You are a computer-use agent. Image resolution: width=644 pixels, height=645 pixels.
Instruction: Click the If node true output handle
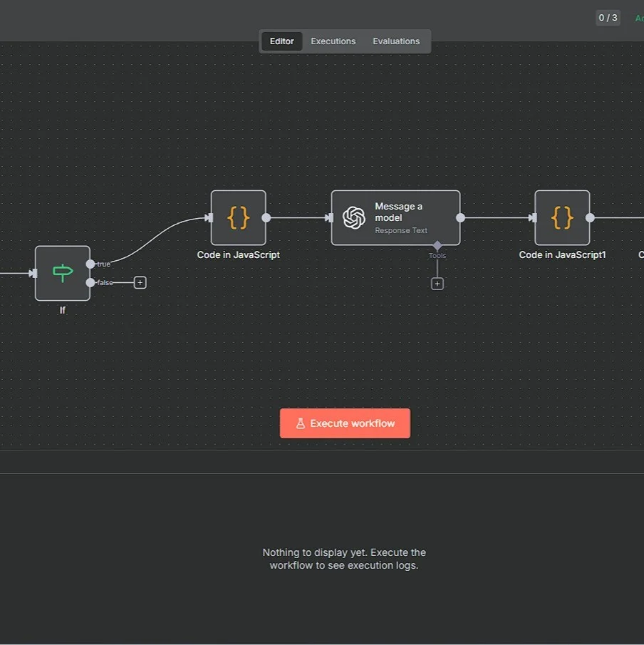[x=90, y=264]
